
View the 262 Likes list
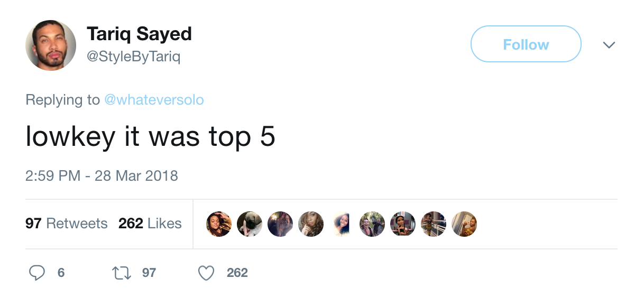[150, 224]
